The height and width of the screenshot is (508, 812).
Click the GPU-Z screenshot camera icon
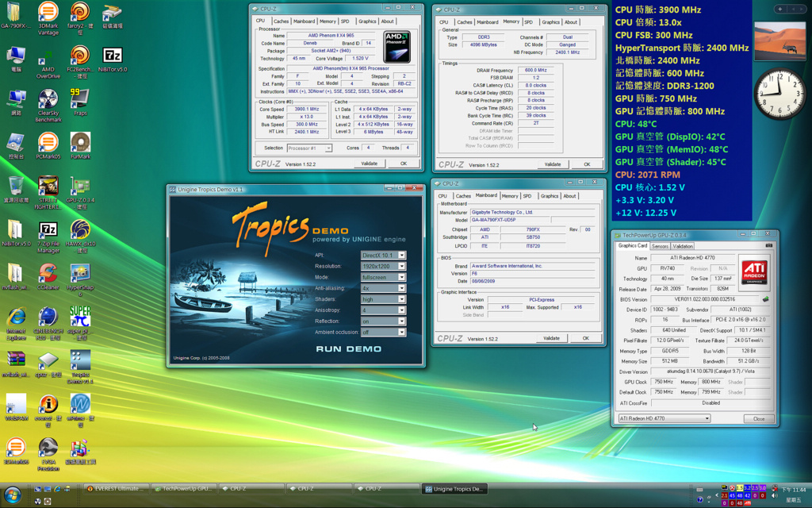[x=768, y=246]
